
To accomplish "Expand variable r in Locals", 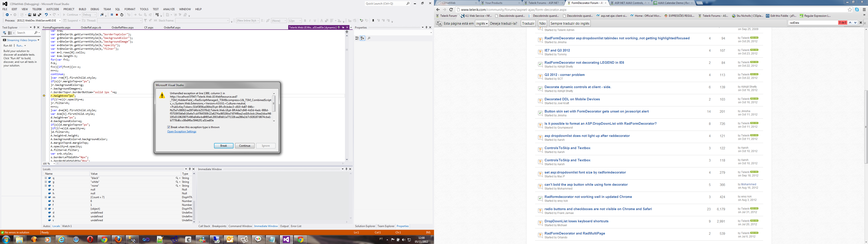I will point(45,209).
